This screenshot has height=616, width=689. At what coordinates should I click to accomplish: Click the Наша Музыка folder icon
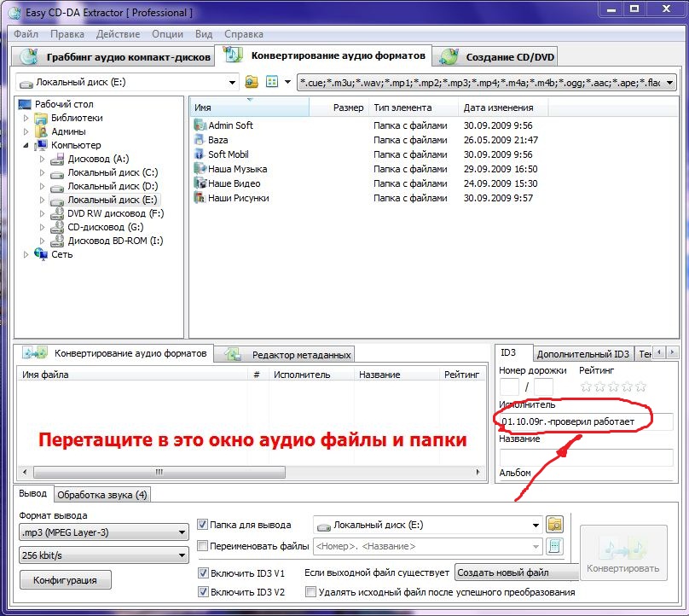pos(200,169)
